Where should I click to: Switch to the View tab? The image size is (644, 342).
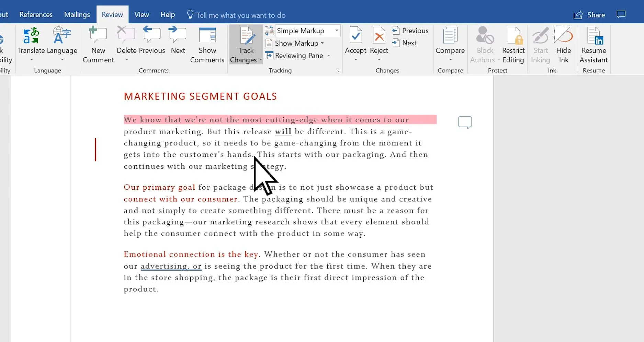tap(141, 14)
